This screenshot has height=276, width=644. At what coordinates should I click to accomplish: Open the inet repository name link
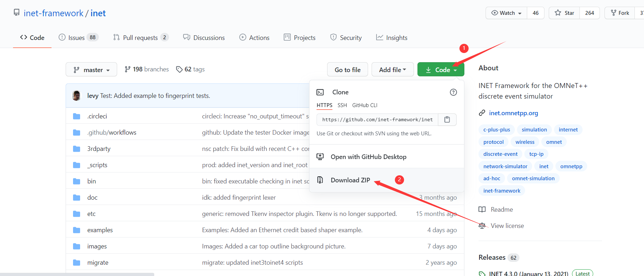pos(98,13)
